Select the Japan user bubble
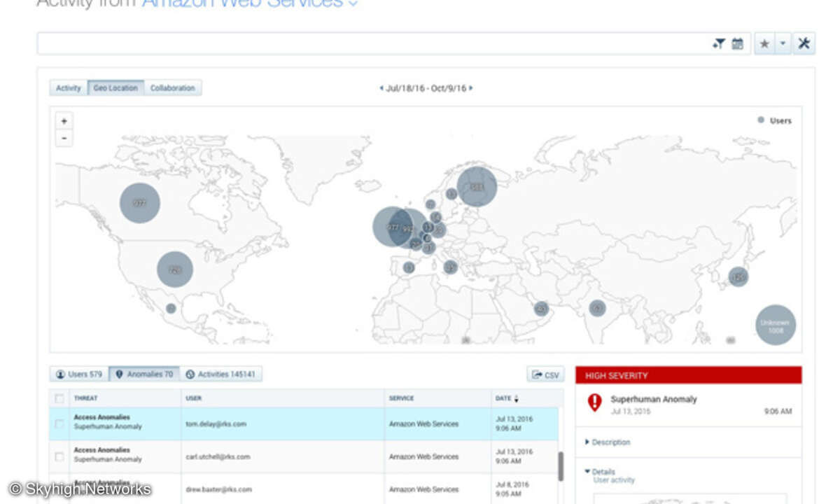Image resolution: width=840 pixels, height=504 pixels. coord(738,277)
